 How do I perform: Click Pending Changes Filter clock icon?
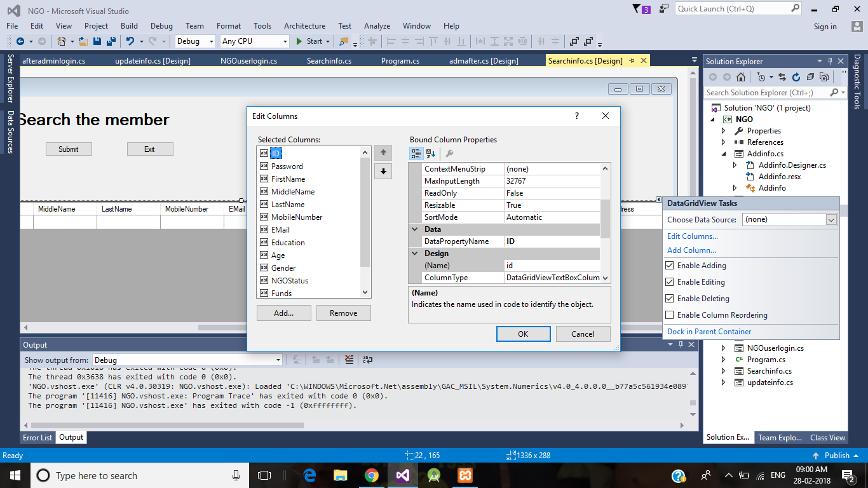click(x=761, y=77)
